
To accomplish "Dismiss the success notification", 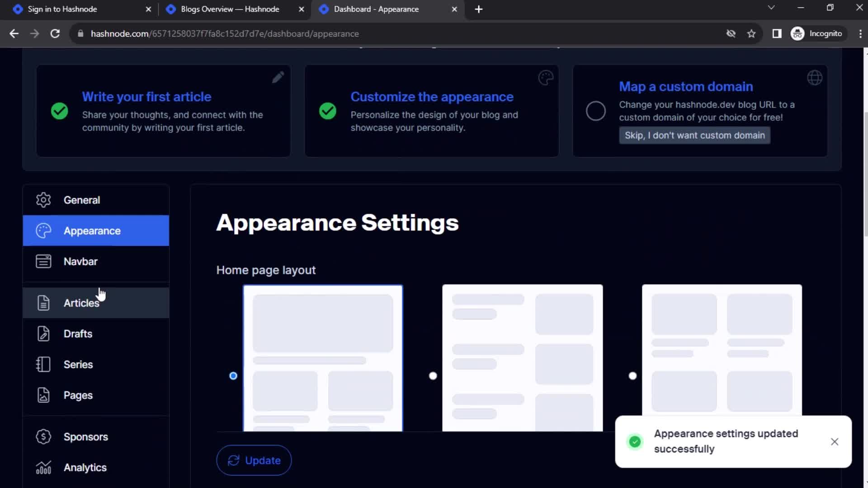I will (834, 441).
